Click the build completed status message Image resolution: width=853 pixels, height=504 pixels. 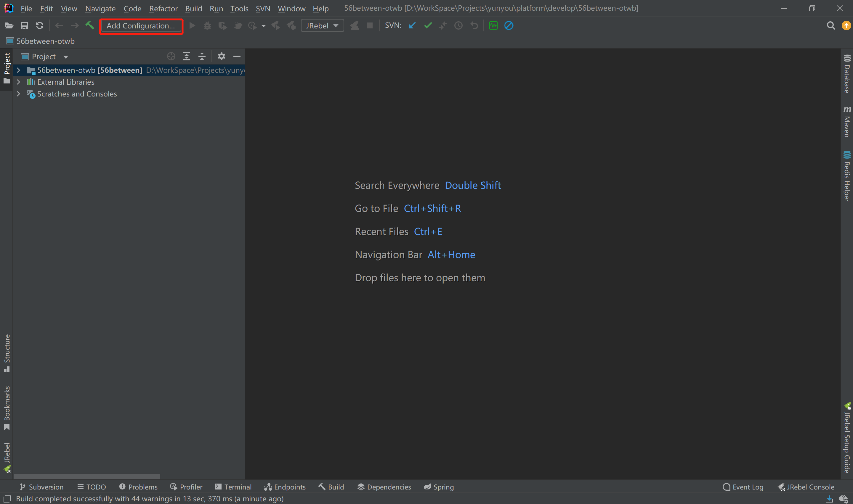point(150,499)
